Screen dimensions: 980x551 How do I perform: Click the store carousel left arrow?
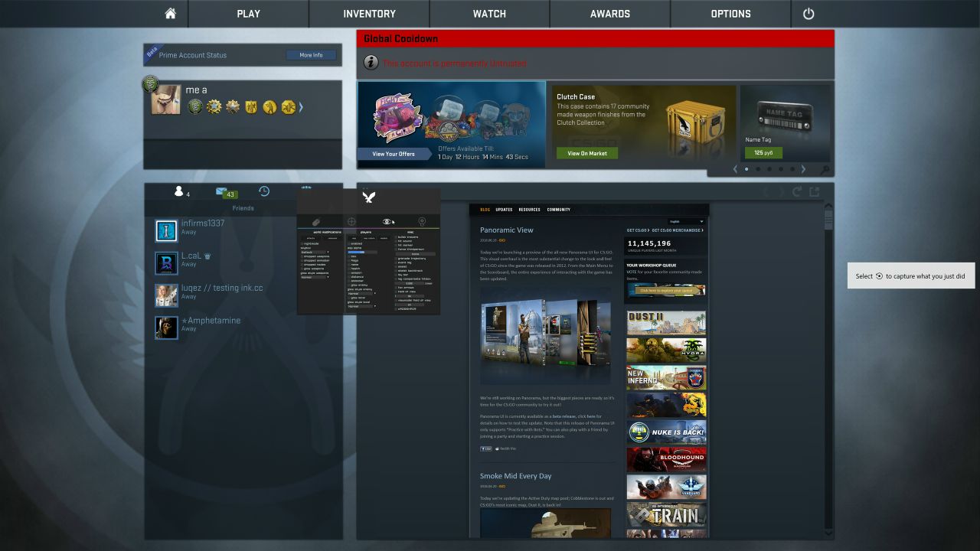[736, 169]
